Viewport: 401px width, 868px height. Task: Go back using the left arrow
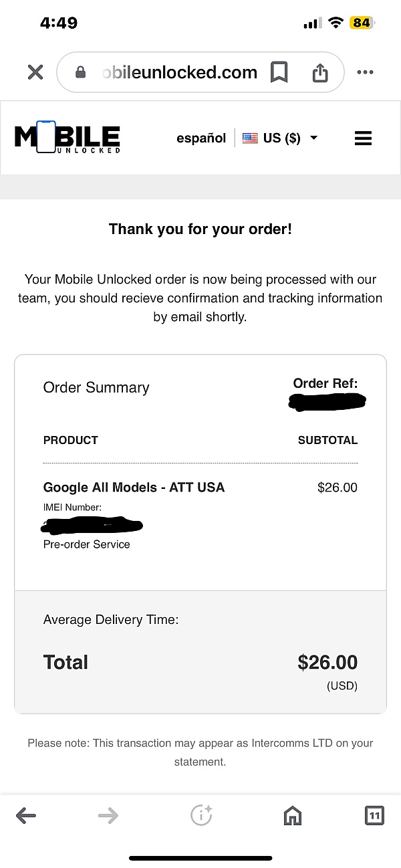click(27, 815)
